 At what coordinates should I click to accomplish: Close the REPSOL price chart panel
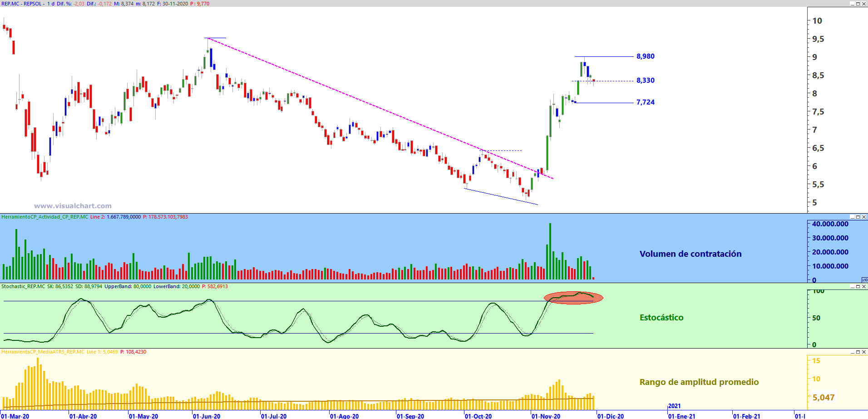point(864,4)
